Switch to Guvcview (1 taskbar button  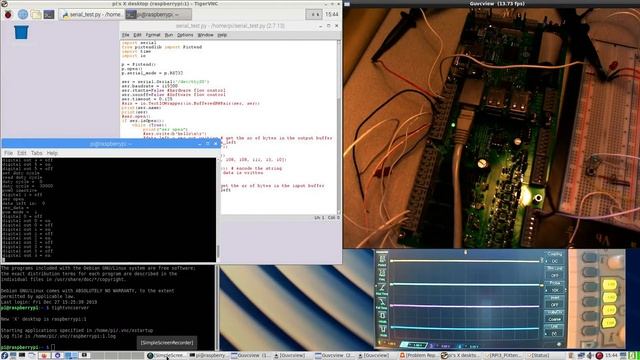(x=251, y=356)
